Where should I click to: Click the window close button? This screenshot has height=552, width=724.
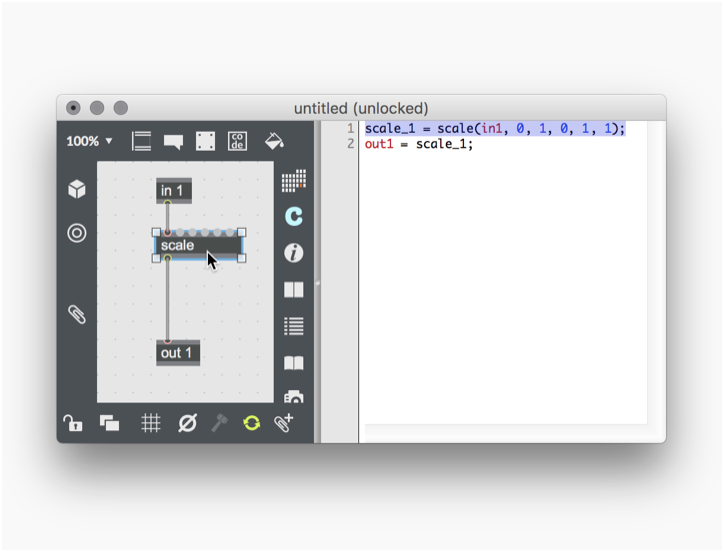click(x=73, y=108)
